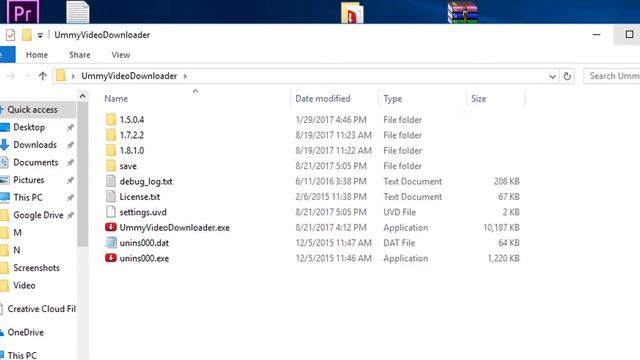Open the M folder in navigation pane
The height and width of the screenshot is (360, 640).
click(x=17, y=233)
